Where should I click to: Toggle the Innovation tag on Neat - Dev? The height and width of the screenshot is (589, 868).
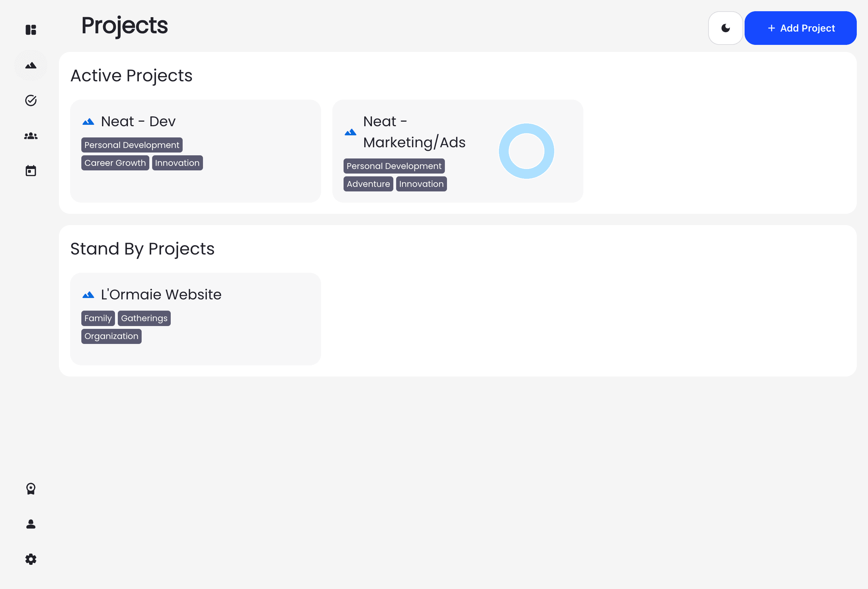(177, 162)
